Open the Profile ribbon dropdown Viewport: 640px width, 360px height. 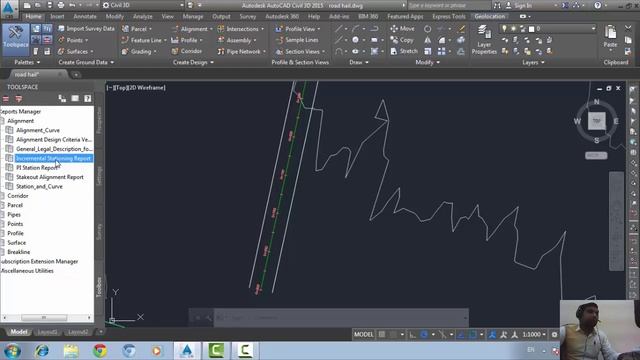point(187,40)
